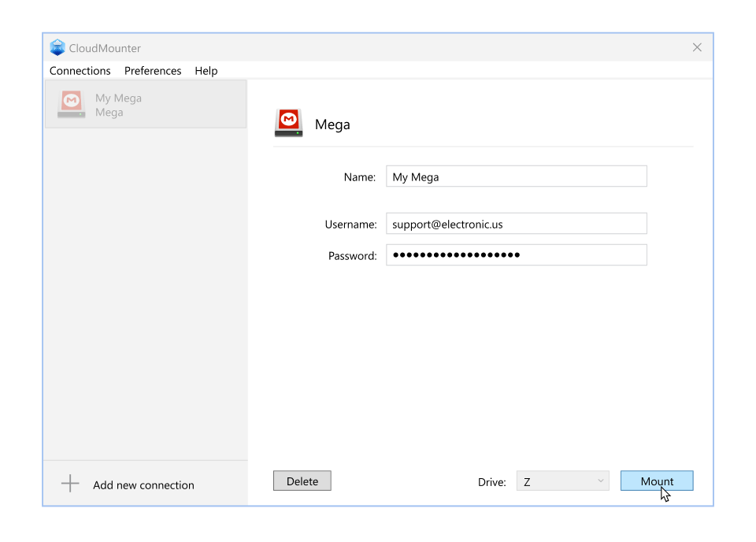Viewport: 756px width, 542px height.
Task: Select the My Mega connection entry
Action: pos(145,105)
